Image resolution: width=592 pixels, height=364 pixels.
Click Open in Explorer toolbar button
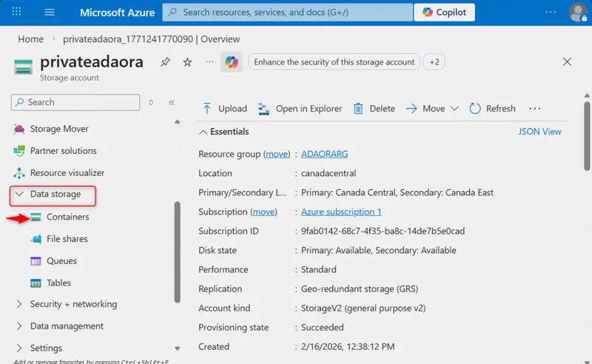tap(300, 108)
